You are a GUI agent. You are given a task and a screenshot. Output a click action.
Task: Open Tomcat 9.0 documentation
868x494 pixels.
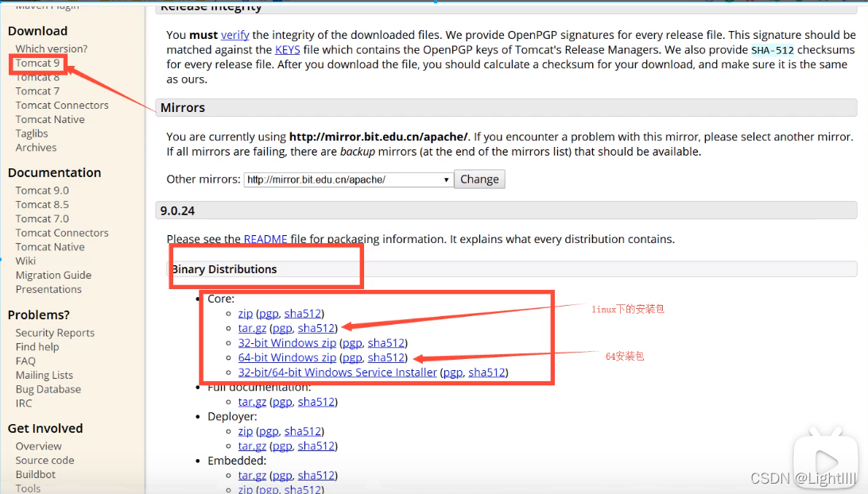click(42, 191)
